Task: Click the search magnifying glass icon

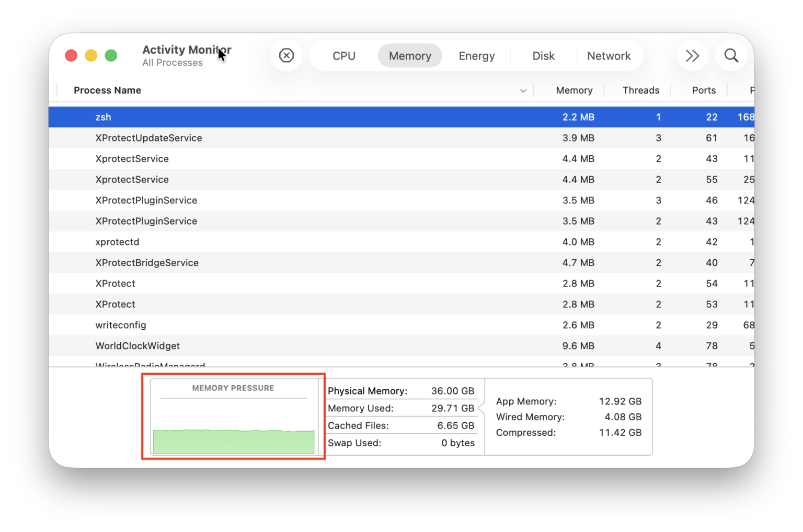Action: pos(731,55)
